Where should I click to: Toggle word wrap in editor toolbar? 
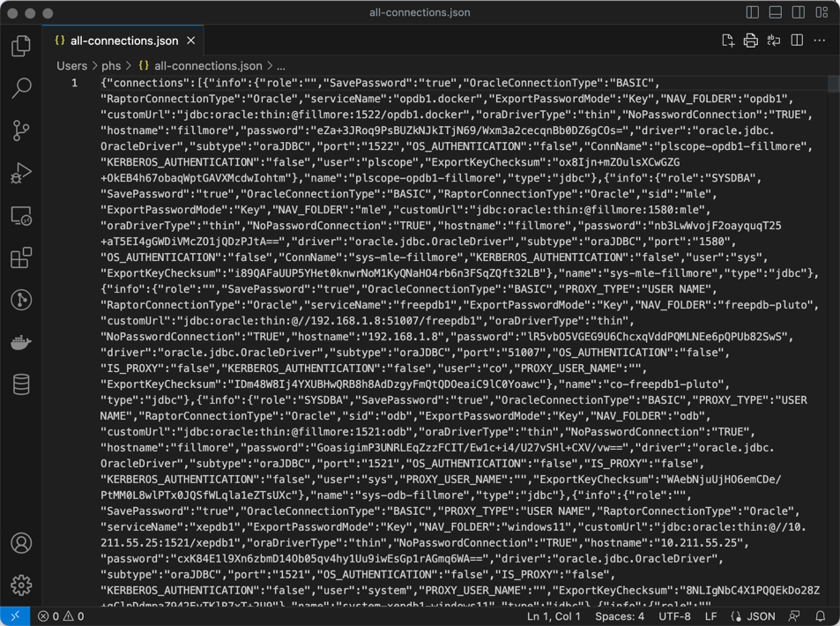click(774, 41)
